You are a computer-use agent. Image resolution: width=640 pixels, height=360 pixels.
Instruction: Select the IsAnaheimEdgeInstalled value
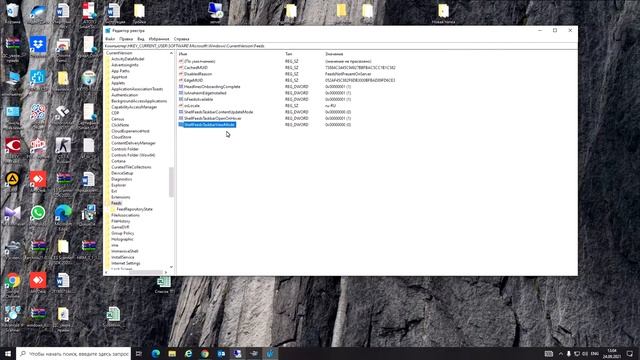click(205, 93)
